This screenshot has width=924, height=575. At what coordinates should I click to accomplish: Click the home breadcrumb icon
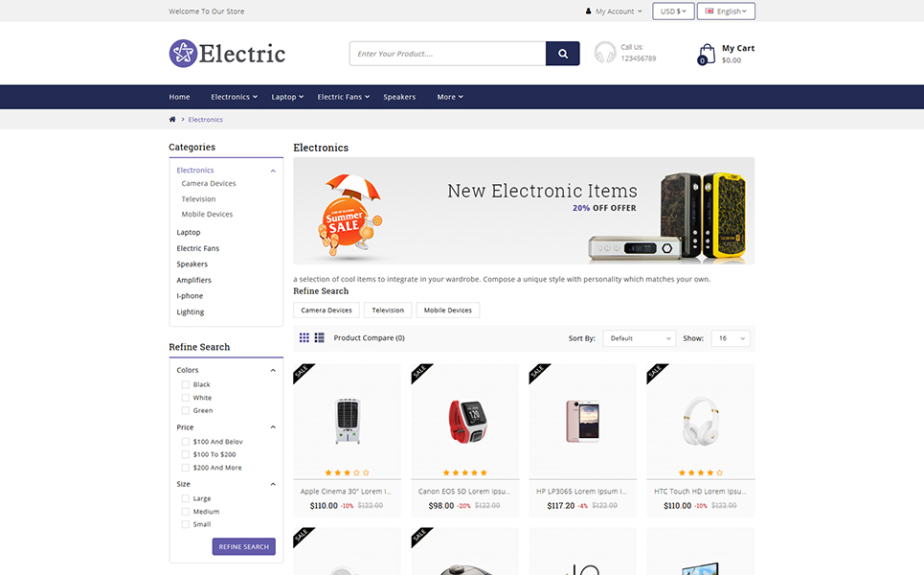[x=172, y=119]
